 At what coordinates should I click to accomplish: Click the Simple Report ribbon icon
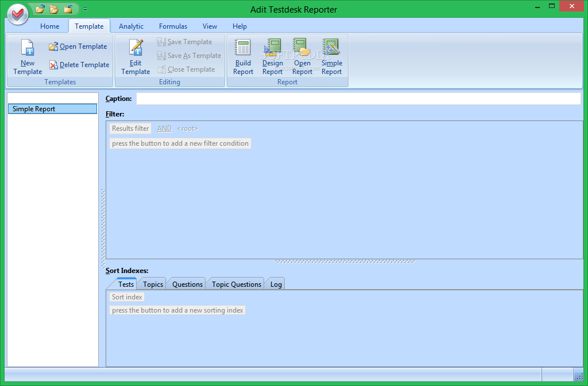(331, 57)
